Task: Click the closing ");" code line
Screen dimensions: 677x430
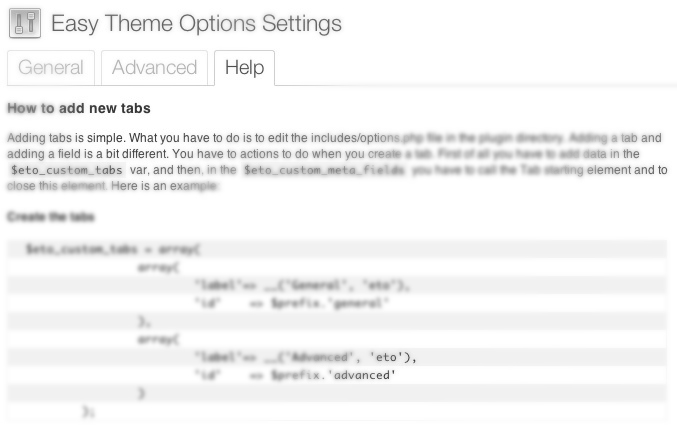Action: (88, 411)
